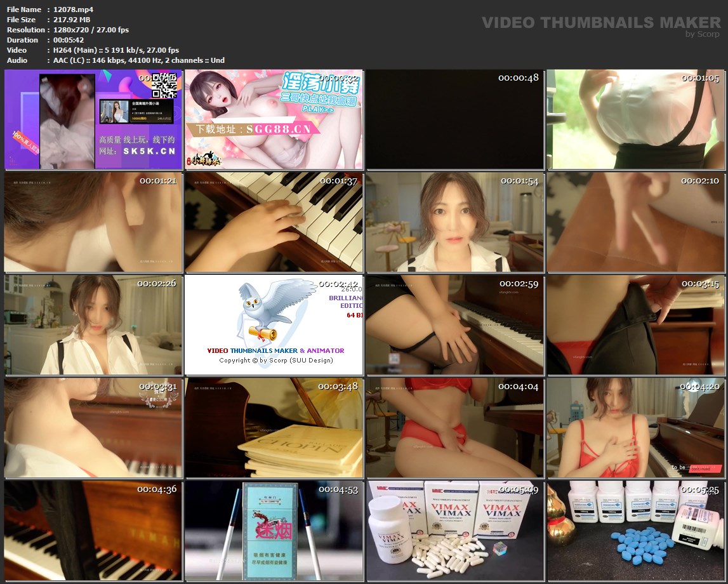Click the File Size value 217.92 MB

[x=73, y=20]
